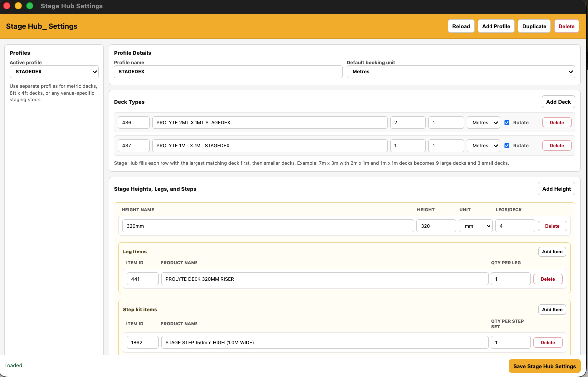588x377 pixels.
Task: Add a new profile
Action: point(496,26)
